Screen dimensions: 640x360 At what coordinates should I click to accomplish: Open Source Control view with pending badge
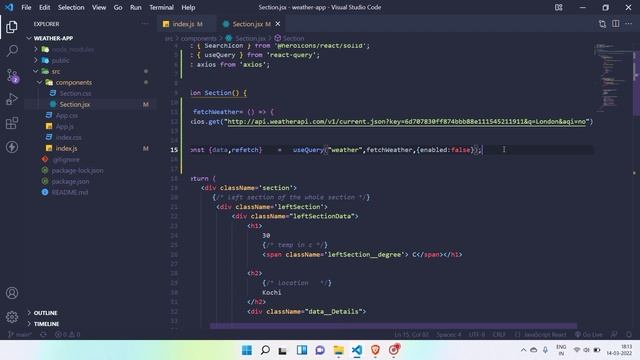tap(12, 76)
